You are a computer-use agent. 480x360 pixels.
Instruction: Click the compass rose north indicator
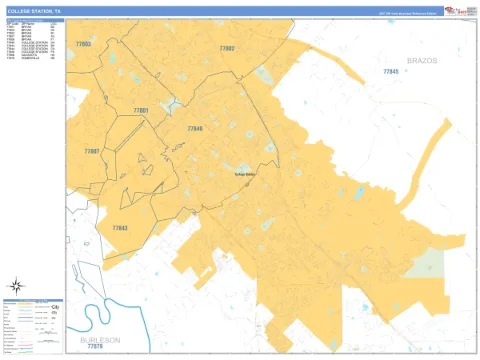16,286
